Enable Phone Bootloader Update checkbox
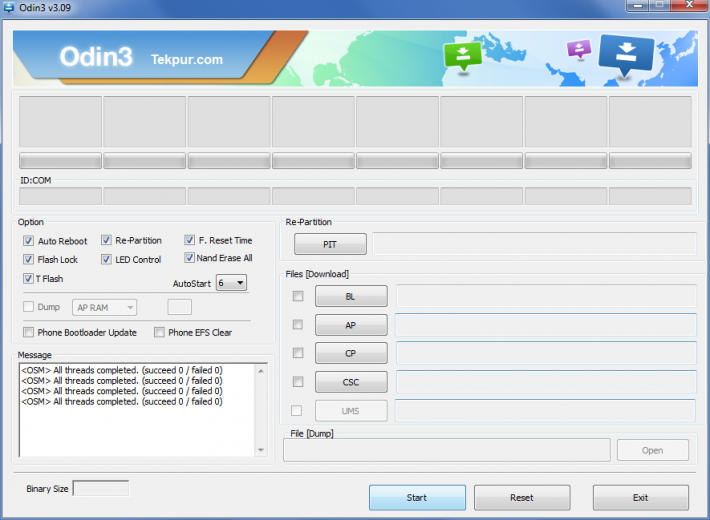Image resolution: width=710 pixels, height=520 pixels. pyautogui.click(x=29, y=332)
